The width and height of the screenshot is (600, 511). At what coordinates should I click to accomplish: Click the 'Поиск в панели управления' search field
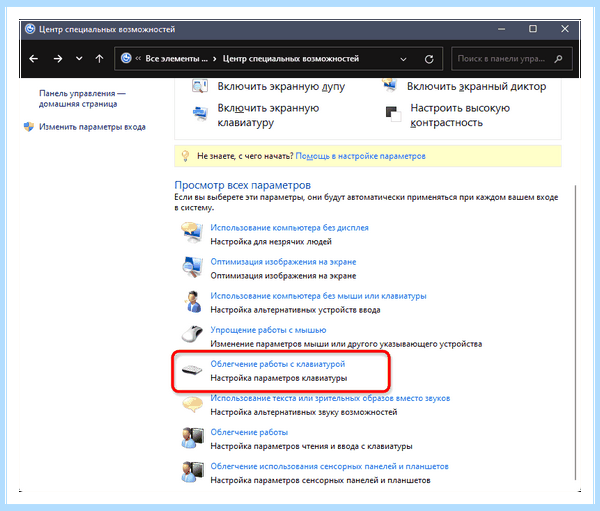coord(512,59)
